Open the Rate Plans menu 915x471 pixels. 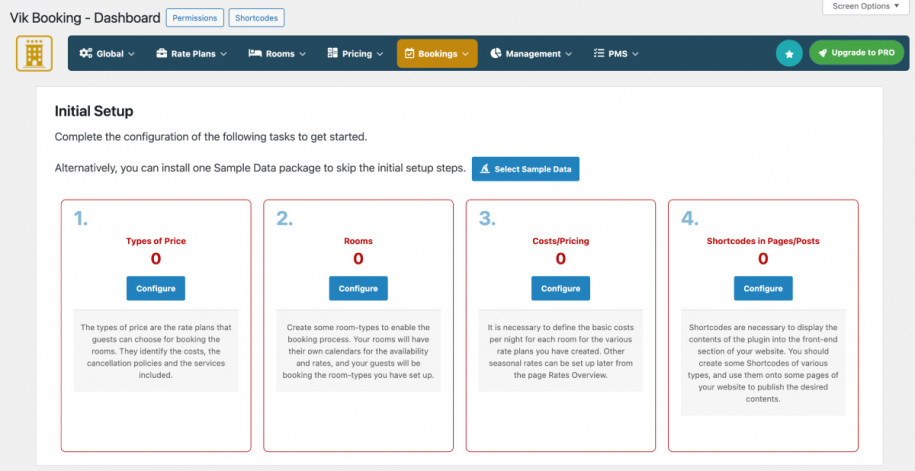tap(191, 54)
